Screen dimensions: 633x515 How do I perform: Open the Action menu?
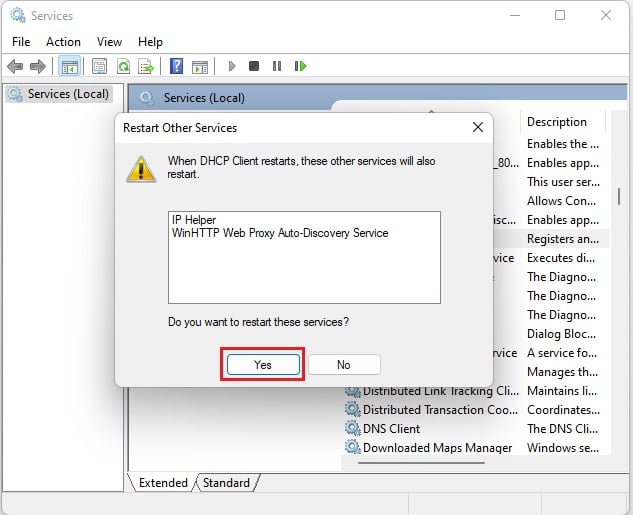(x=63, y=42)
